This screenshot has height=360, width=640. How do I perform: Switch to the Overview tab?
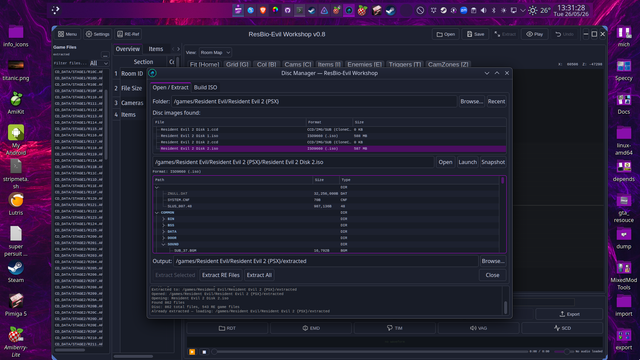click(x=127, y=49)
